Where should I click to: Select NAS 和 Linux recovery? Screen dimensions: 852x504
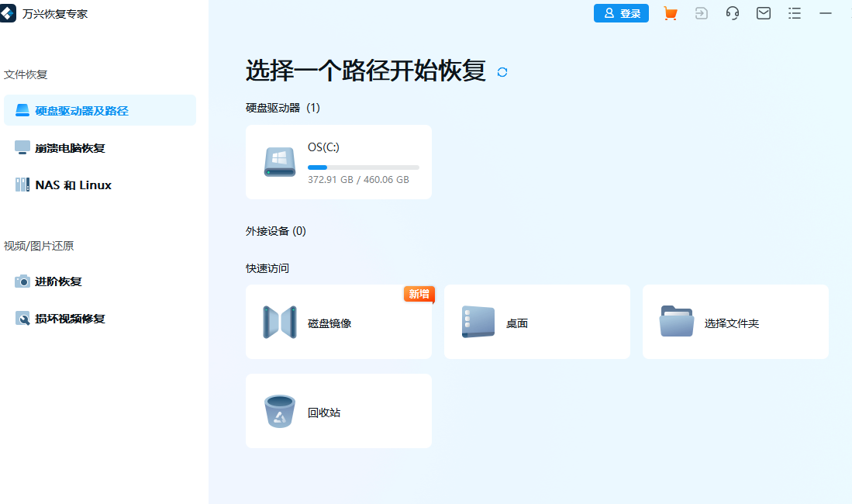62,185
